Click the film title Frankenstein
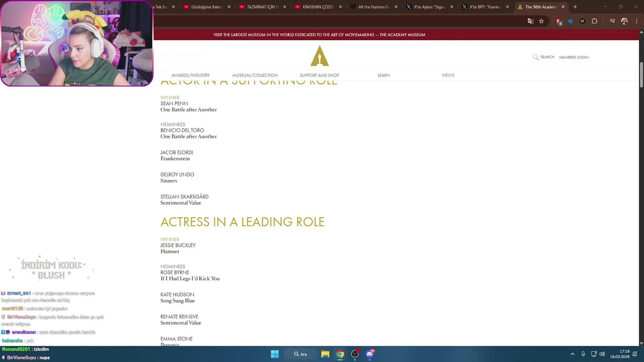Image resolution: width=644 pixels, height=362 pixels. (175, 159)
